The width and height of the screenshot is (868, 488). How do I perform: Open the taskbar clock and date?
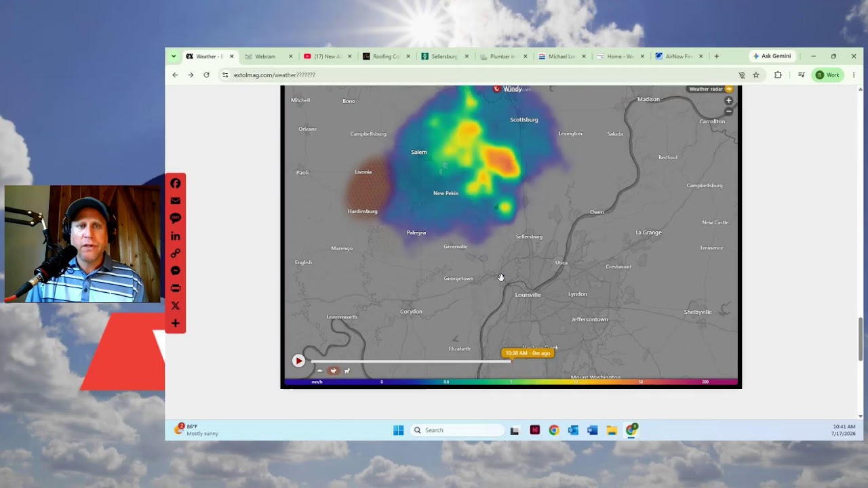point(844,430)
